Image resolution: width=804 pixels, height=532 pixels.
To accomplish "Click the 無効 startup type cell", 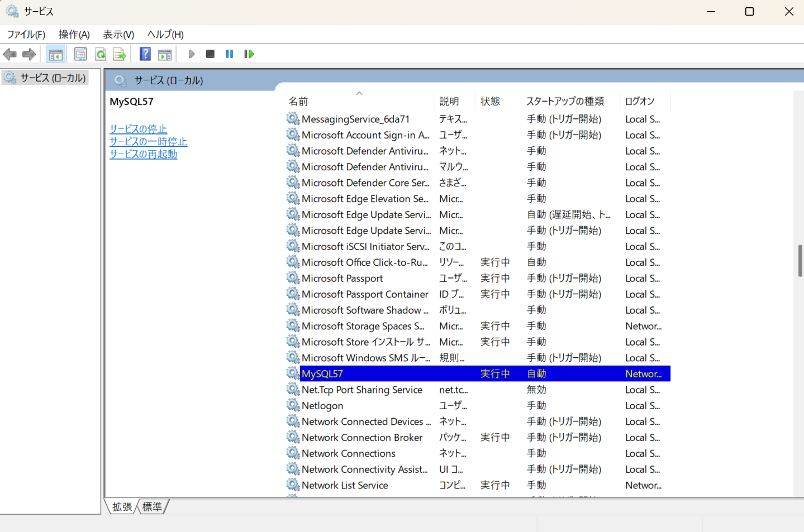I will point(536,390).
